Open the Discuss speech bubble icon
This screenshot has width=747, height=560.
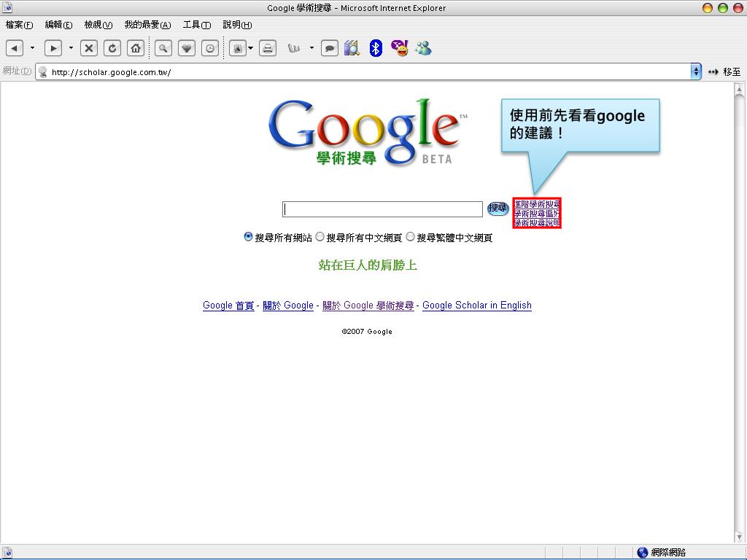(329, 48)
